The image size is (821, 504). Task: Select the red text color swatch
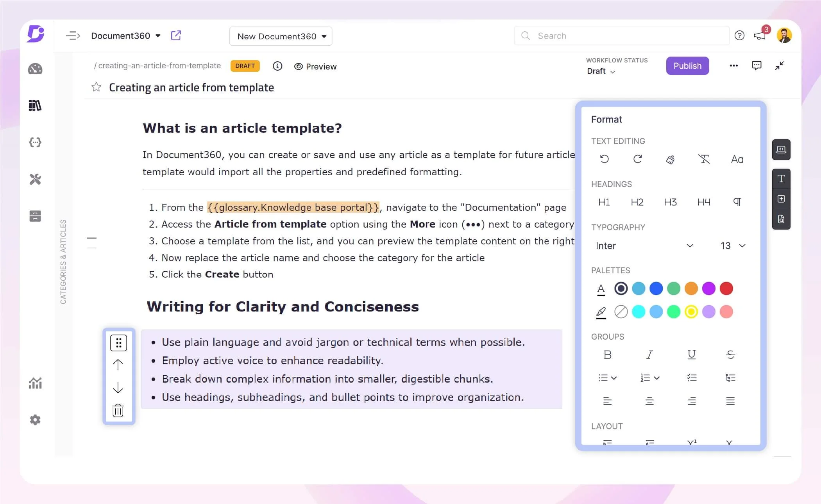726,289
